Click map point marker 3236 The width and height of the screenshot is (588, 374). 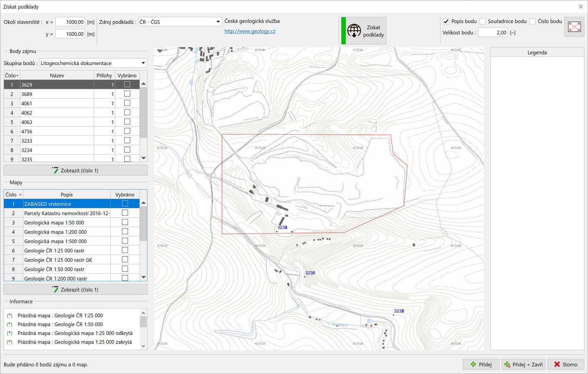[305, 277]
